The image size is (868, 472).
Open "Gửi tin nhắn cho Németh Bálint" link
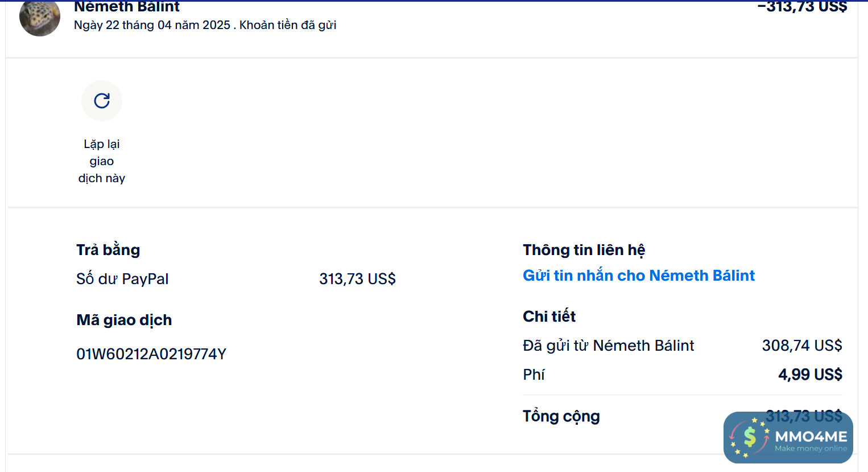tap(638, 276)
